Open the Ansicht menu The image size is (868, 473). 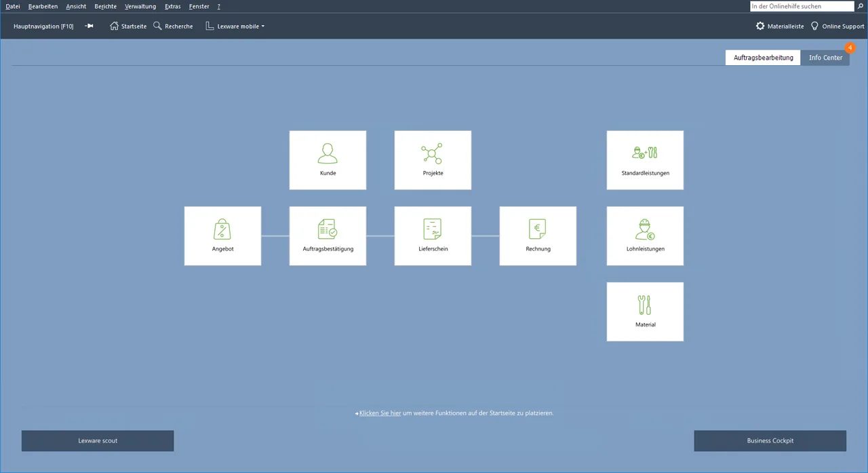coord(76,6)
